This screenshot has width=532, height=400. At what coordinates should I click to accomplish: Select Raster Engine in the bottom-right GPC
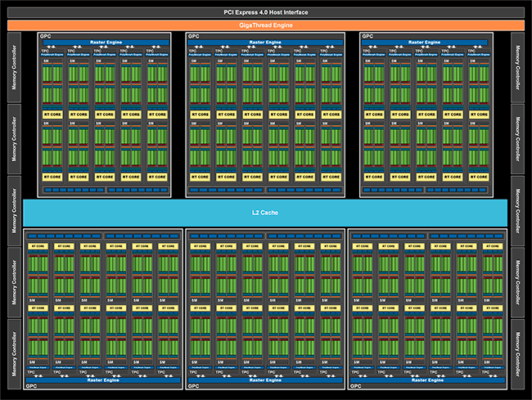tap(426, 380)
